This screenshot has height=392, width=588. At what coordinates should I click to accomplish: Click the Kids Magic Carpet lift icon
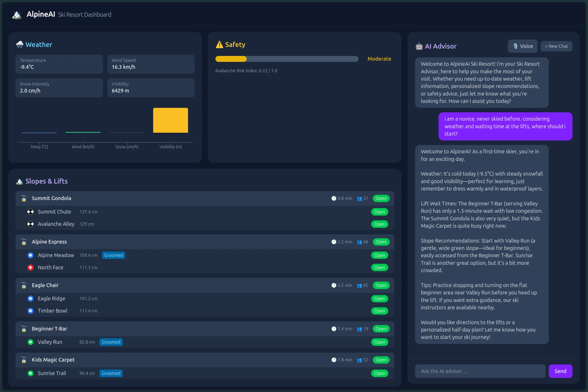[24, 360]
